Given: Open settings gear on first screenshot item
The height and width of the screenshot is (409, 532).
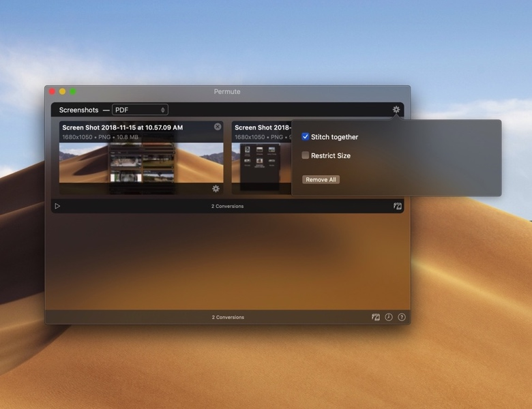Looking at the screenshot, I should click(216, 189).
